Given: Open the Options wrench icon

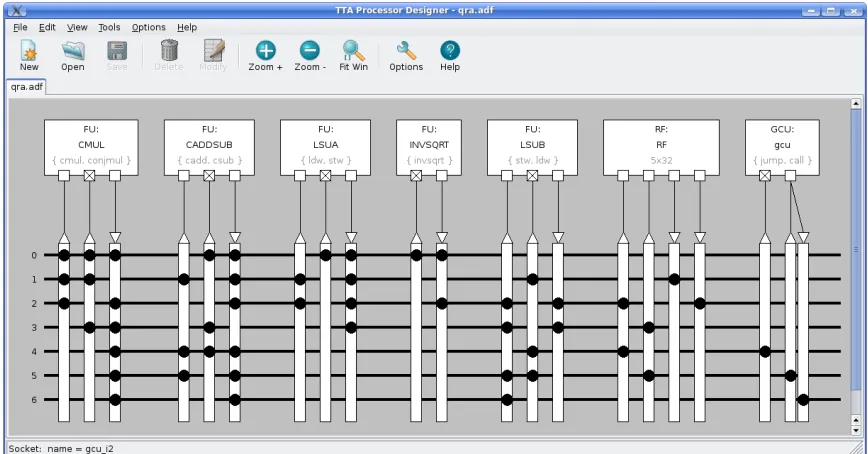Looking at the screenshot, I should pos(406,50).
